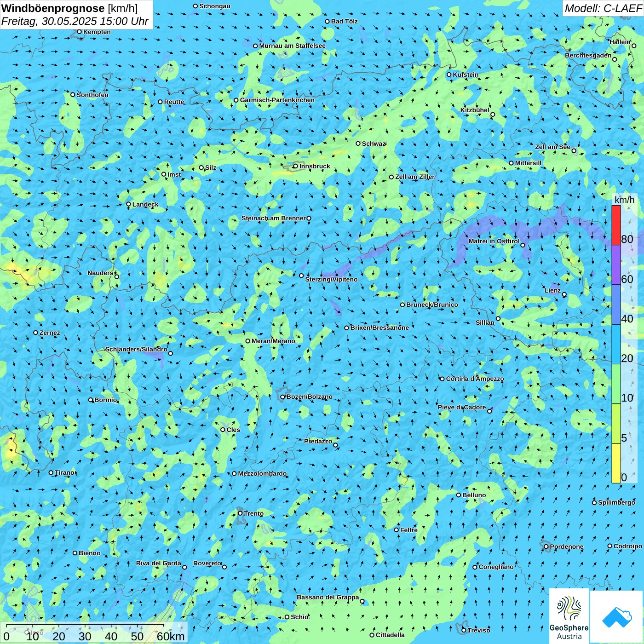Click the Zell am See label

point(552,147)
